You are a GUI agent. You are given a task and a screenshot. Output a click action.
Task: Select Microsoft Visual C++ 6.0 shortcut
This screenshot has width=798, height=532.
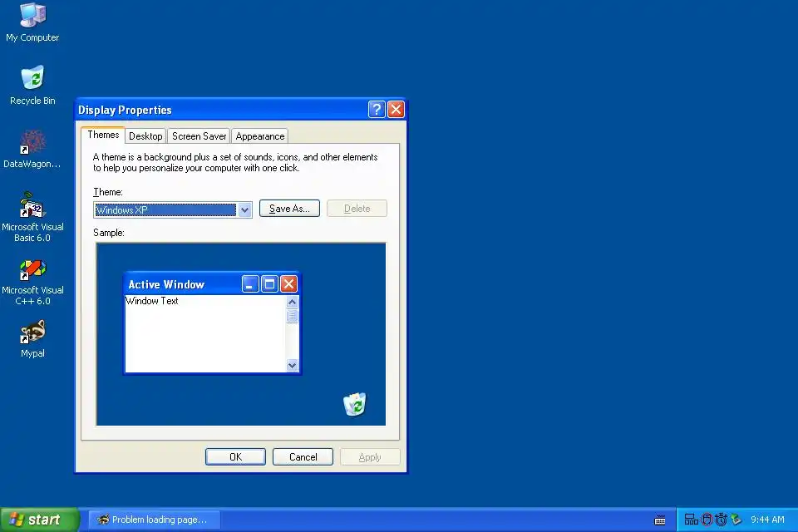(32, 283)
